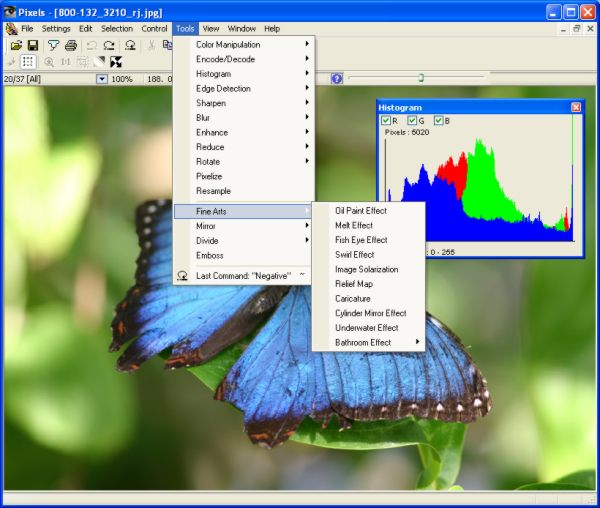
Task: Click the black-white full screen arrows icon
Action: pos(116,62)
